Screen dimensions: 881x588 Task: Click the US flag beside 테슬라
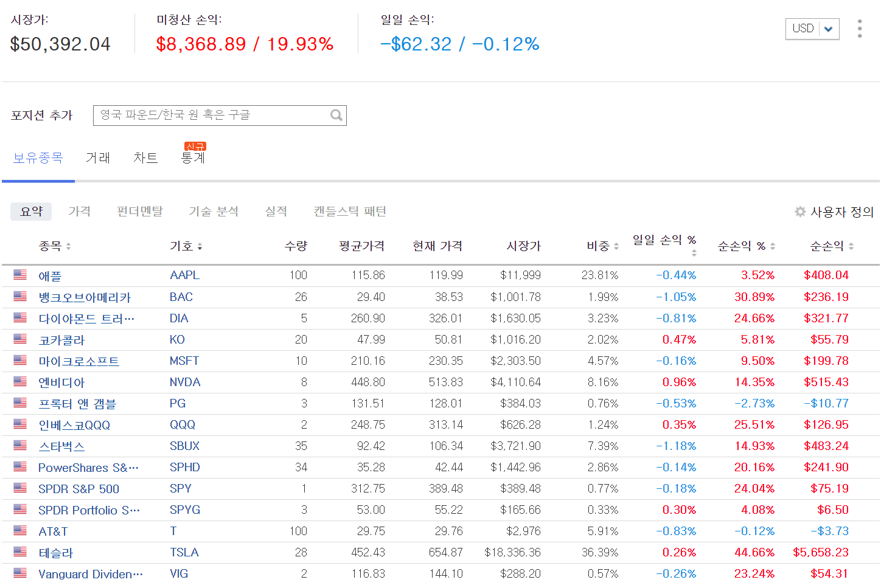[20, 552]
